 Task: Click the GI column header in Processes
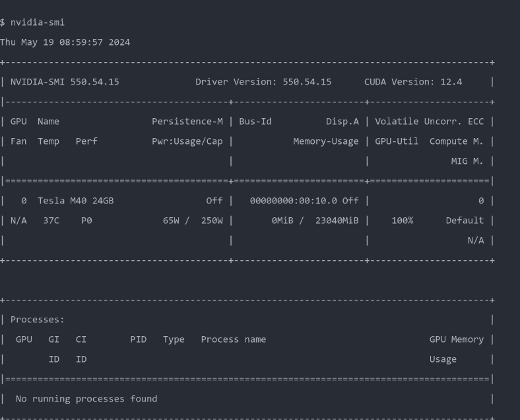tap(53, 339)
